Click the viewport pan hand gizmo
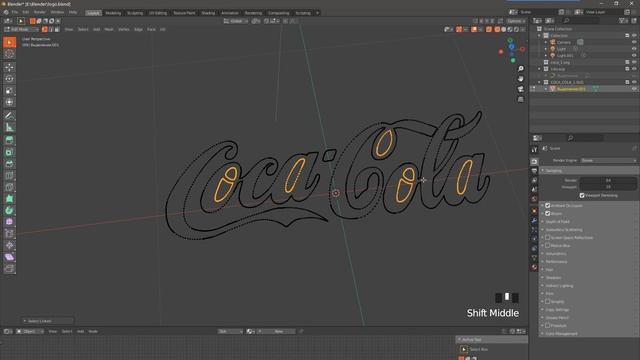Image resolution: width=640 pixels, height=360 pixels. click(520, 79)
